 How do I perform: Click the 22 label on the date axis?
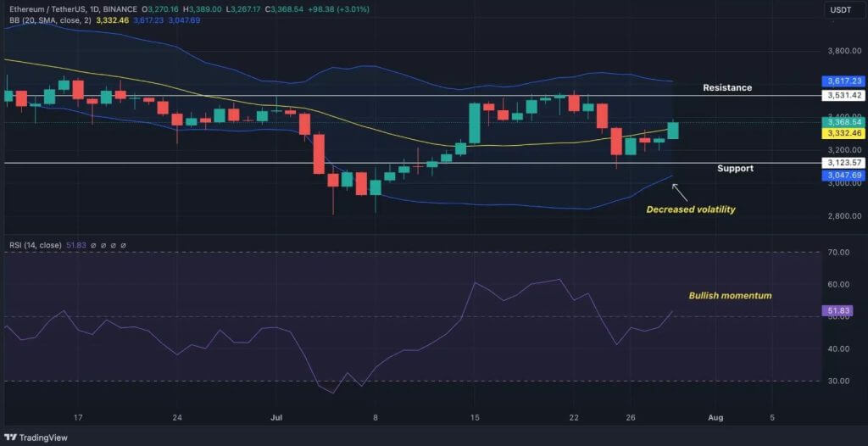click(574, 418)
